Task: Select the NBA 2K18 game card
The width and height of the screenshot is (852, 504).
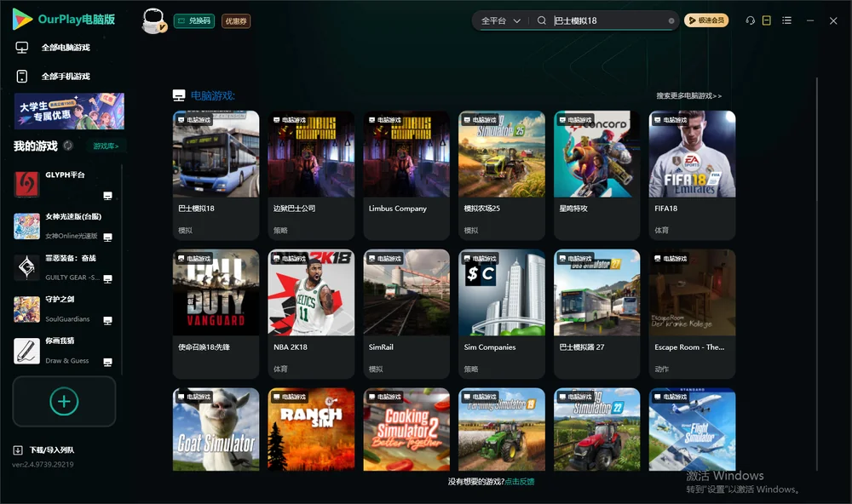Action: coord(311,314)
